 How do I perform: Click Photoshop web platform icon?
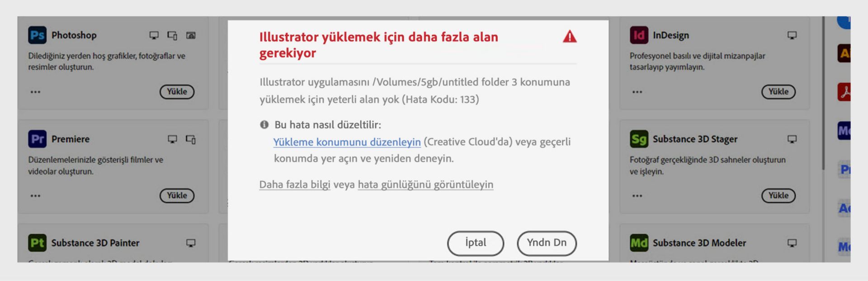(191, 35)
